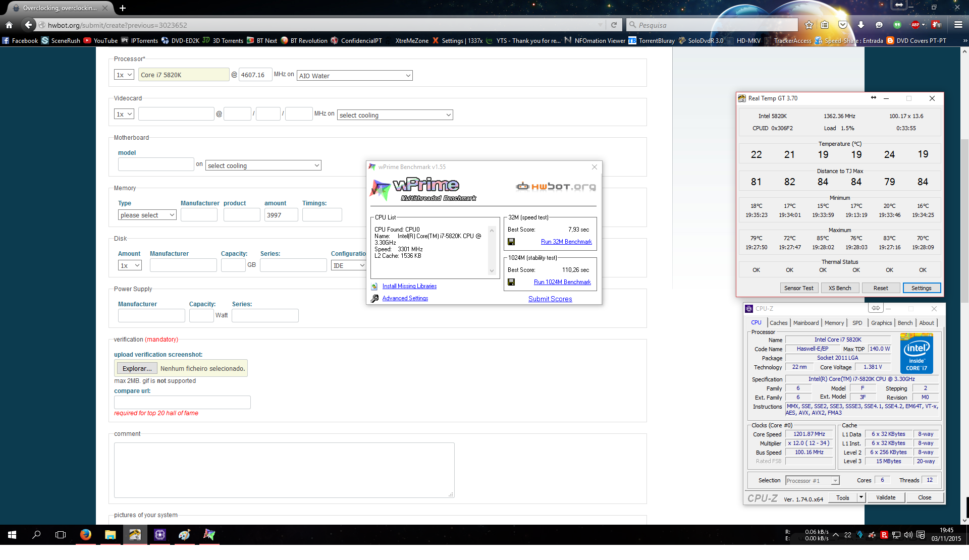Open the IPTorrents bookmark
Screen dimensions: 969x560
point(140,41)
